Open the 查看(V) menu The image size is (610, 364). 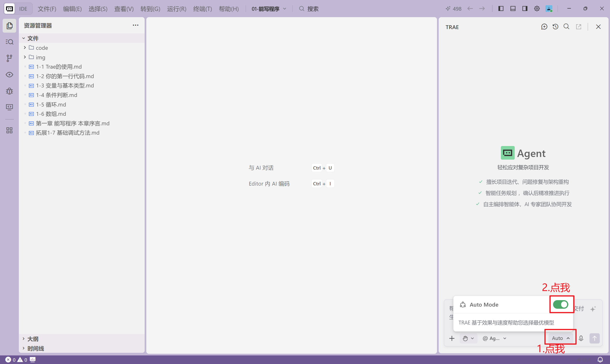pyautogui.click(x=124, y=9)
